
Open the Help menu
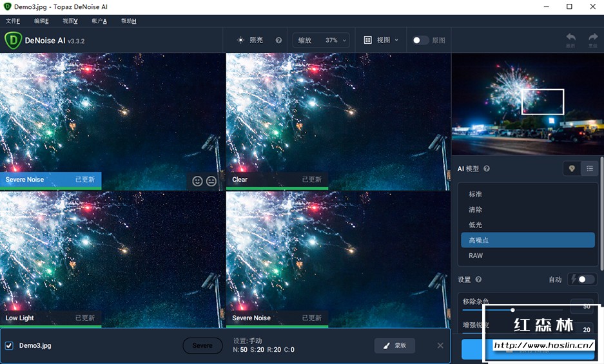coord(128,21)
